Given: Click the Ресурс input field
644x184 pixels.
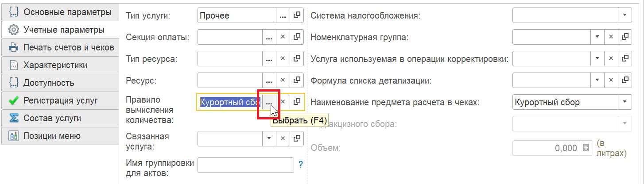Looking at the screenshot, I should coord(230,80).
